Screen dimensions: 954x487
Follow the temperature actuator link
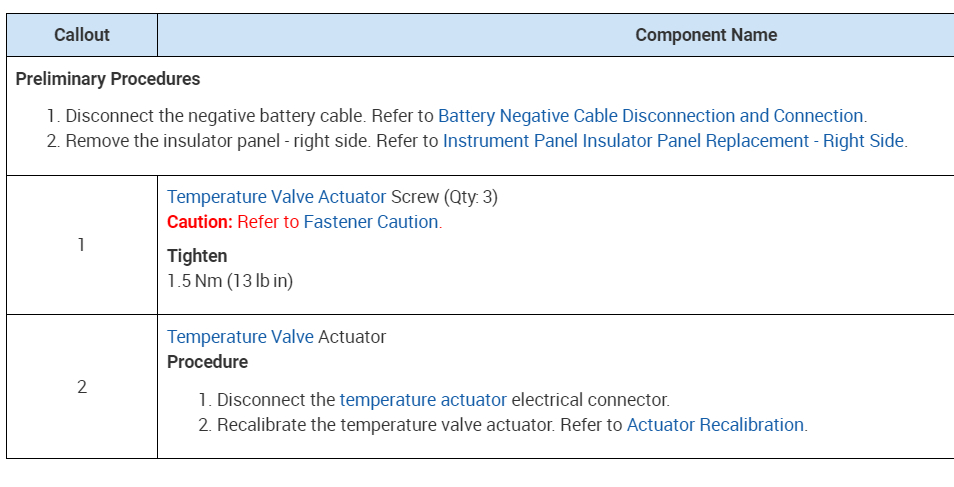[x=423, y=400]
